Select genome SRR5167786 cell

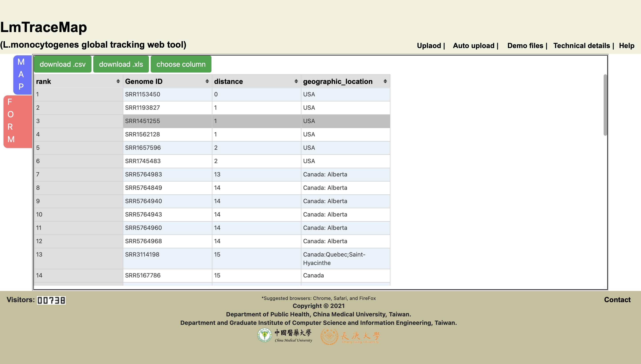point(167,275)
